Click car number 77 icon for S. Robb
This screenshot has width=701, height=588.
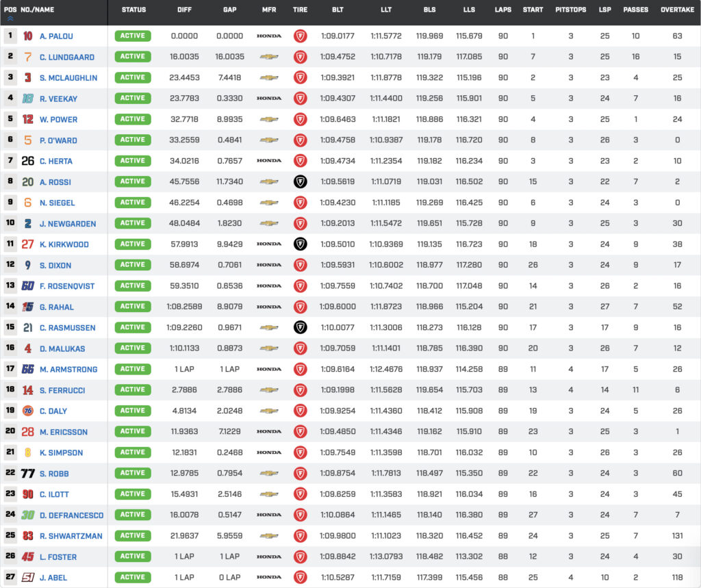[x=27, y=474]
